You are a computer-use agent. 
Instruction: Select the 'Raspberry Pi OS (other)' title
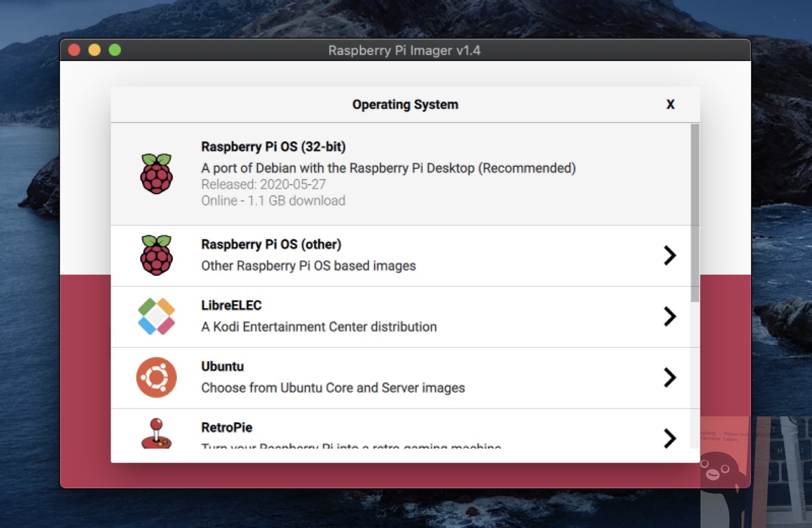point(271,244)
